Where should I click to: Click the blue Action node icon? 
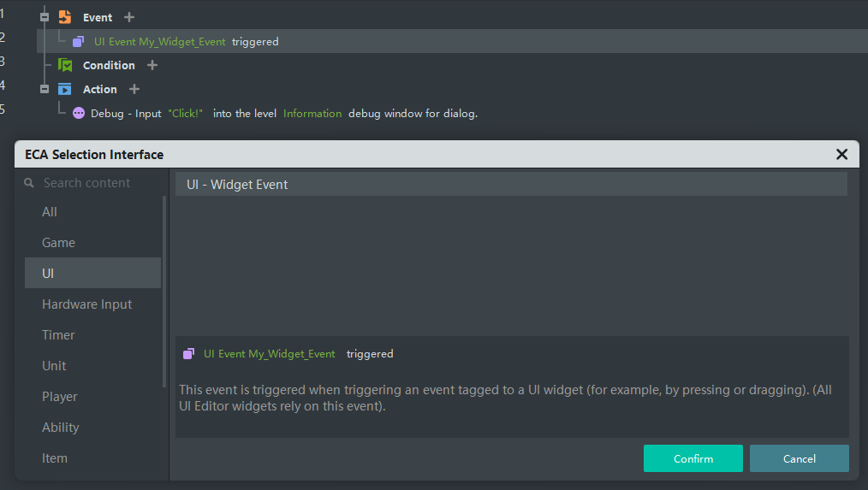(65, 89)
